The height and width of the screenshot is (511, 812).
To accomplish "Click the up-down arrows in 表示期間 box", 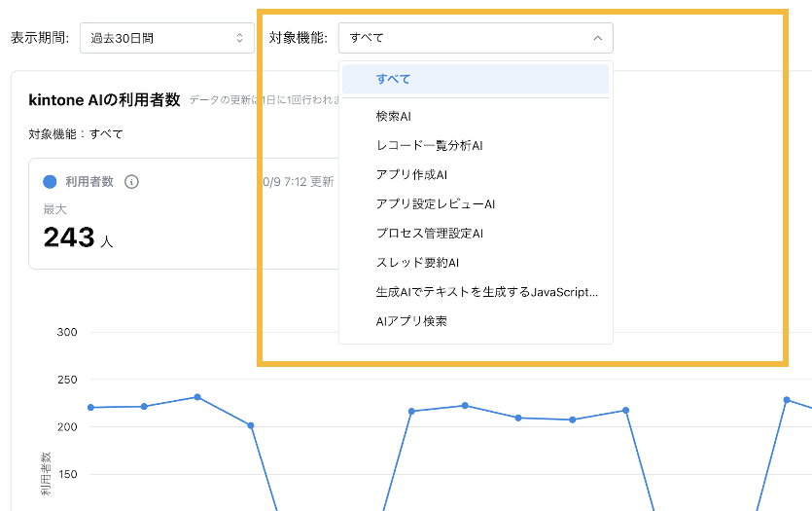I will [x=239, y=38].
